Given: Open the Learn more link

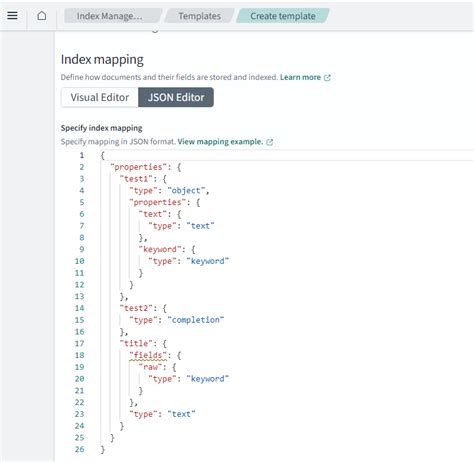Looking at the screenshot, I should (x=300, y=77).
